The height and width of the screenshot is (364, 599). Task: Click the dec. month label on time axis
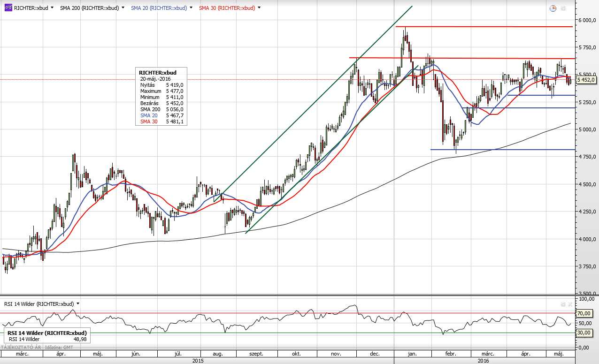coord(375,354)
